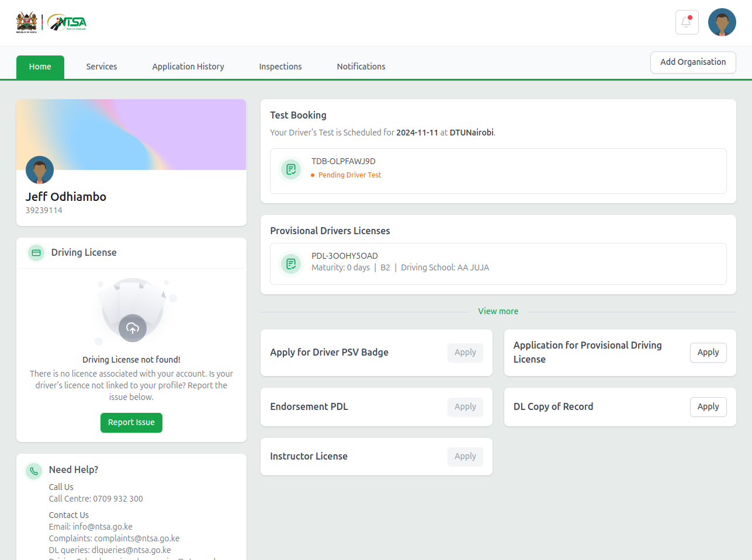
Task: Click the Republic of Kenya coat of arms
Action: click(26, 22)
